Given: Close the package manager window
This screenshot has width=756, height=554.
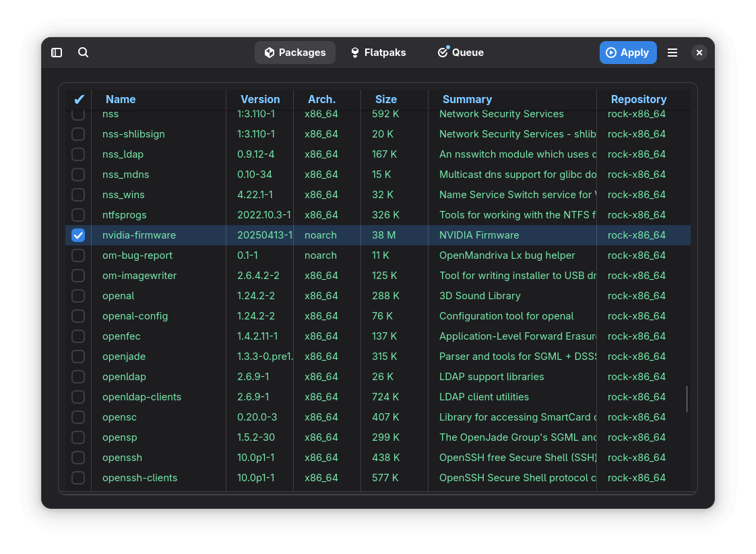Looking at the screenshot, I should tap(699, 53).
